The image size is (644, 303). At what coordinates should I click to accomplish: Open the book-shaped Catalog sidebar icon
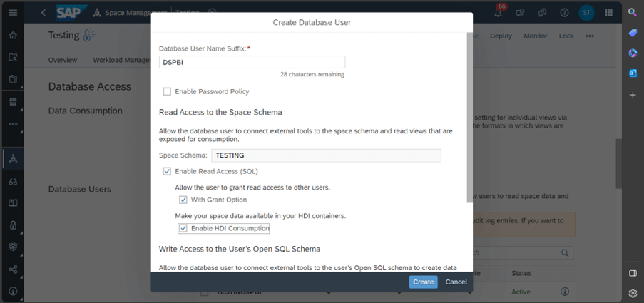point(13,202)
